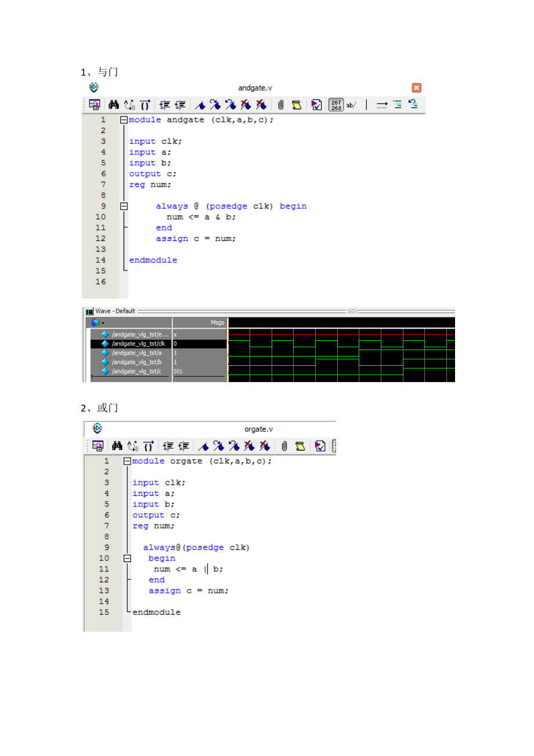
Task: Decrease indent in orgate.v toolbar
Action: pos(184,446)
